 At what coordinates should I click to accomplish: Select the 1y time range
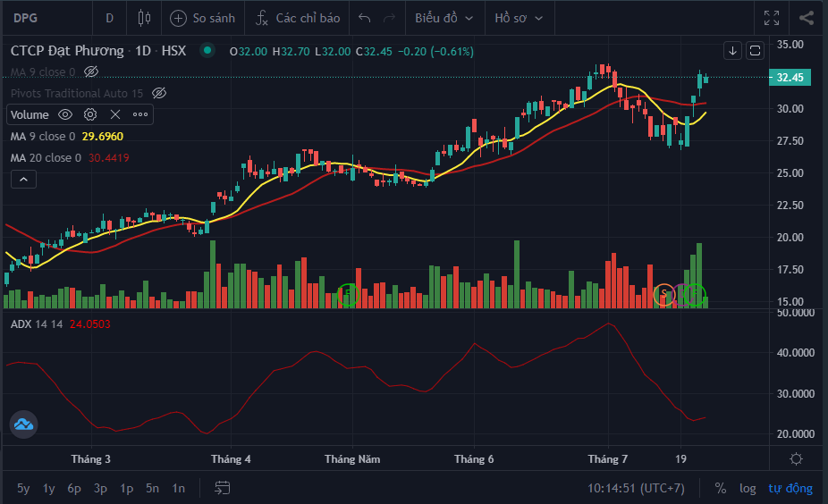pos(49,488)
